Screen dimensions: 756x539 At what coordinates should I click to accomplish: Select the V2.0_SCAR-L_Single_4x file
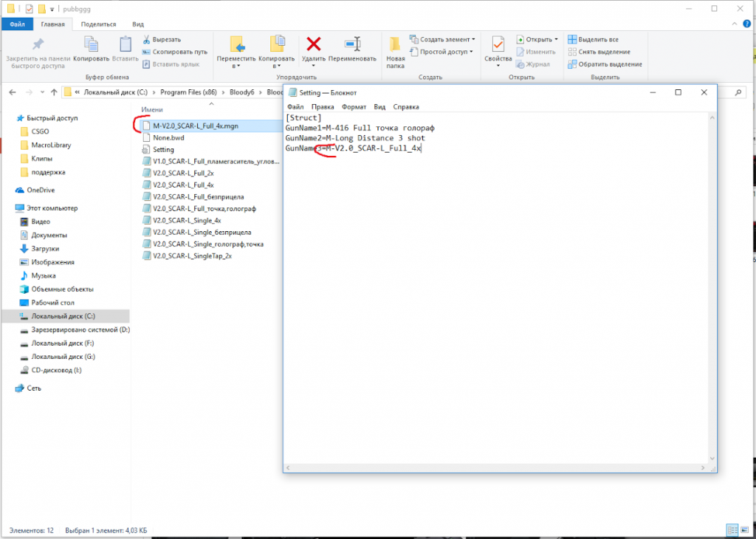(x=186, y=220)
